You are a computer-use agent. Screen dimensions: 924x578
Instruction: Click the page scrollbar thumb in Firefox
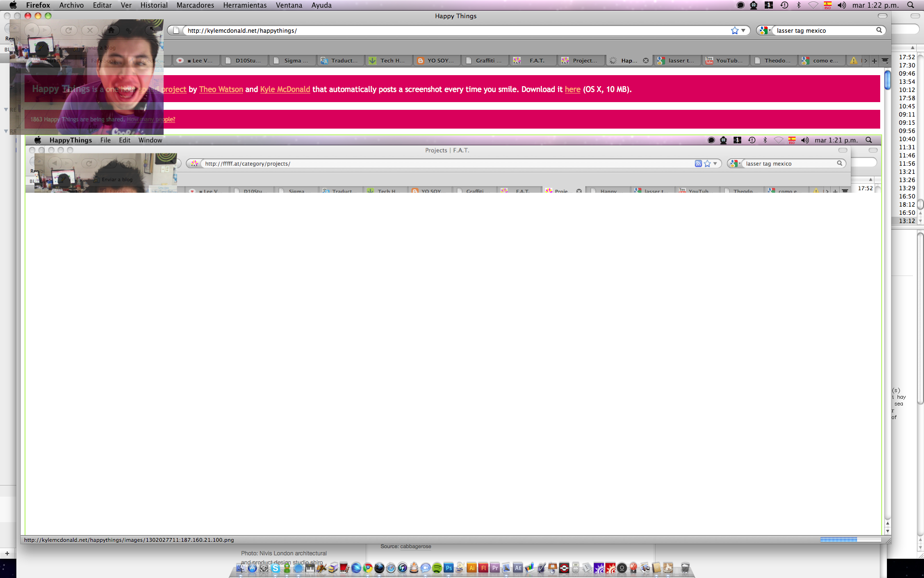pos(887,80)
